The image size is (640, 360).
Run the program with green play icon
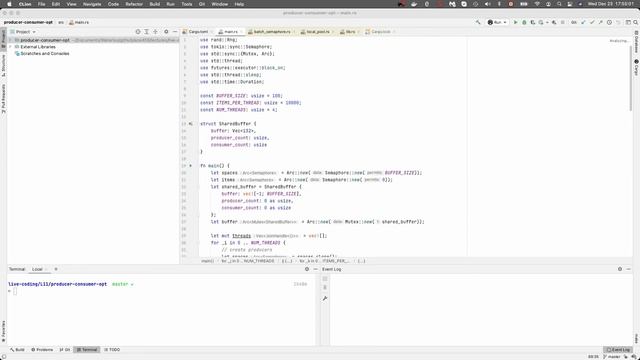(516, 22)
